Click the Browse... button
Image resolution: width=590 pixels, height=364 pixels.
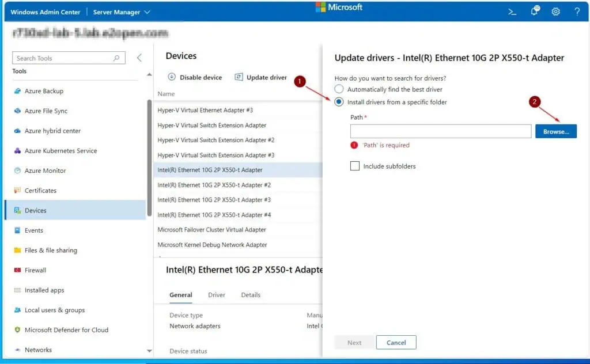[x=556, y=131]
